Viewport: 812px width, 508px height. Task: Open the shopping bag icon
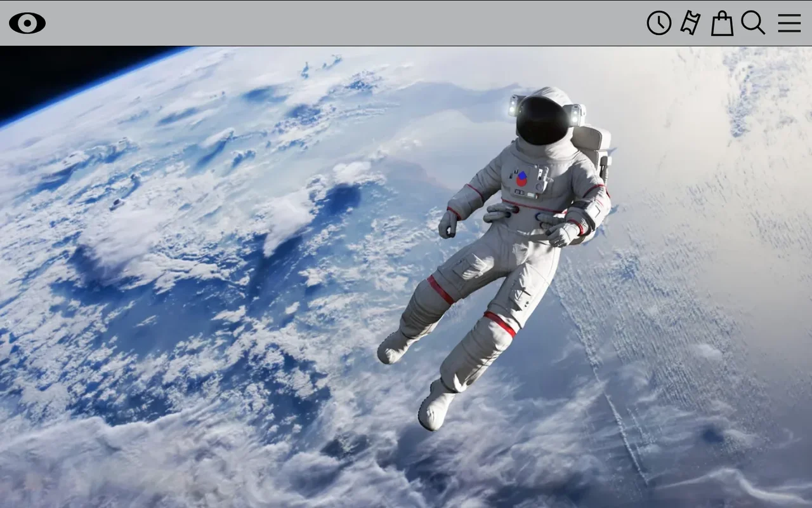(722, 23)
